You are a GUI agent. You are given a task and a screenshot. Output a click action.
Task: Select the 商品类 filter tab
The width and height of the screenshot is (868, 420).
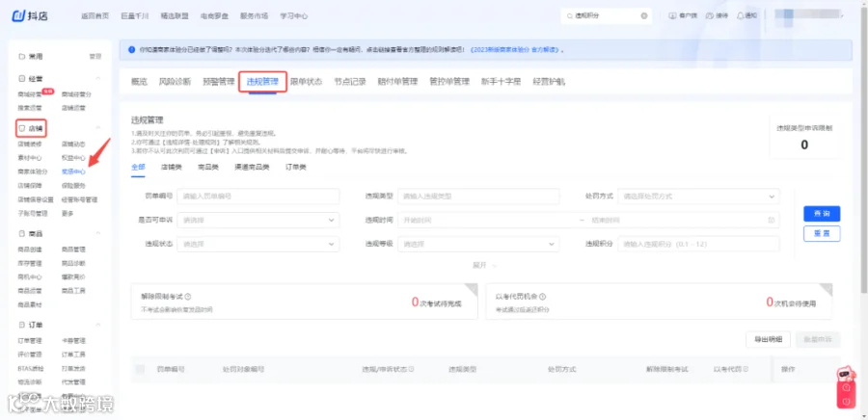point(206,167)
